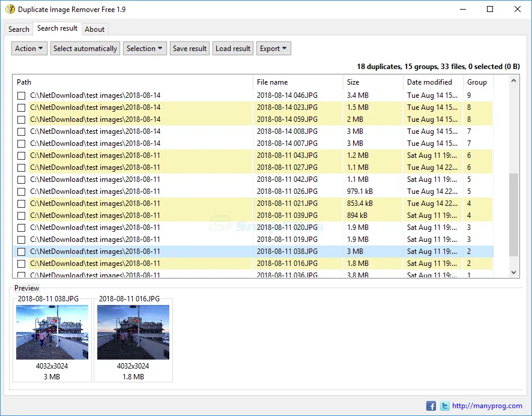Click the 1.5 MB size cell
The image size is (532, 416).
(358, 107)
